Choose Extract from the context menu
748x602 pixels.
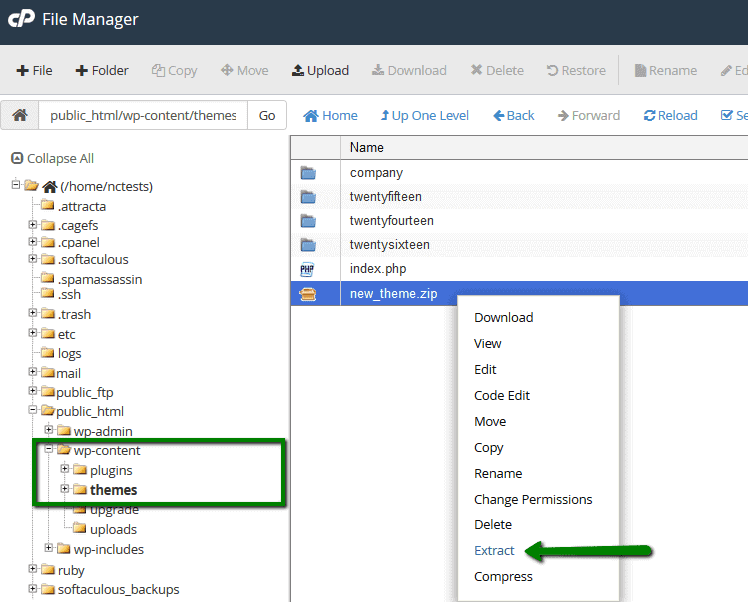point(494,550)
